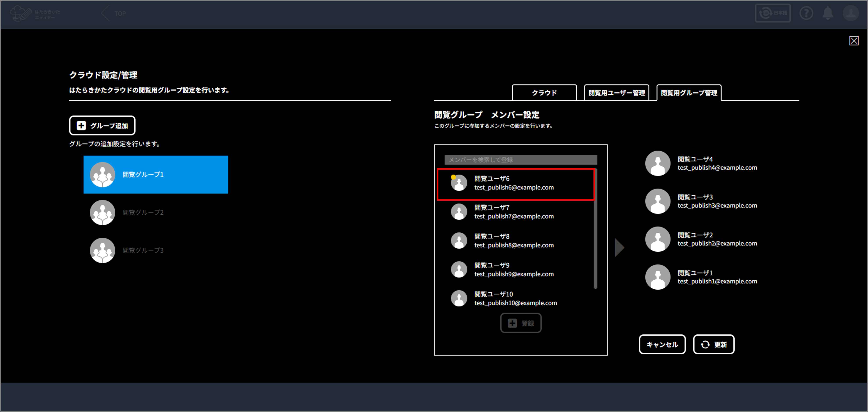The width and height of the screenshot is (868, 412).
Task: Select 閲覧グループ3 in group list
Action: 143,250
